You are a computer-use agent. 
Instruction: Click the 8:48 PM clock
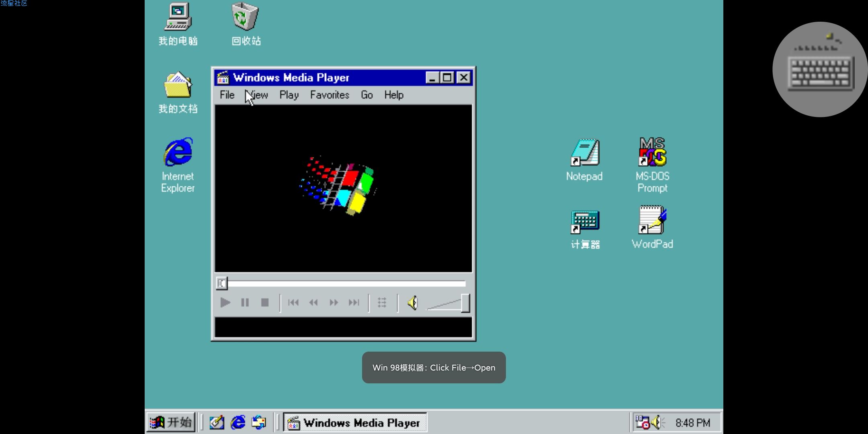pos(693,423)
